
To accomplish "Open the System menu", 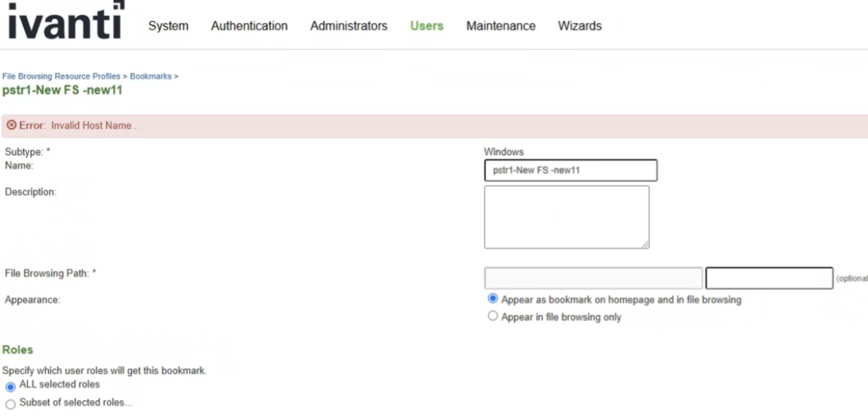I will (168, 26).
